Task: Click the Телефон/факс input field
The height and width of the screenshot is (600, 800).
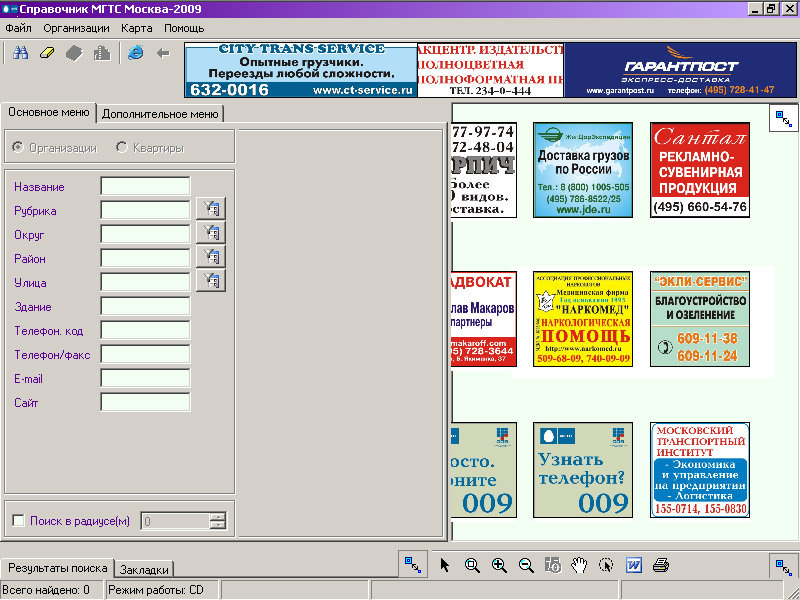Action: coord(145,354)
